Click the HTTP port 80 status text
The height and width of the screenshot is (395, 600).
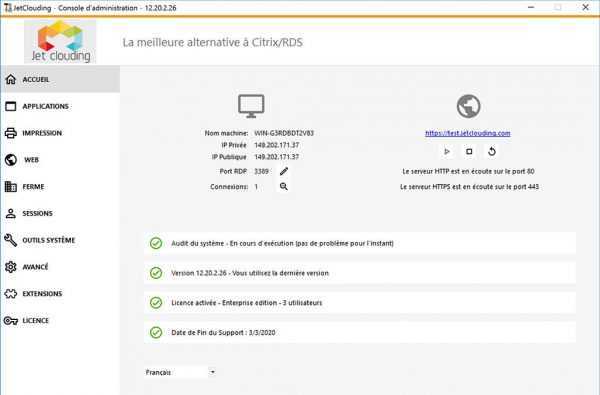468,171
